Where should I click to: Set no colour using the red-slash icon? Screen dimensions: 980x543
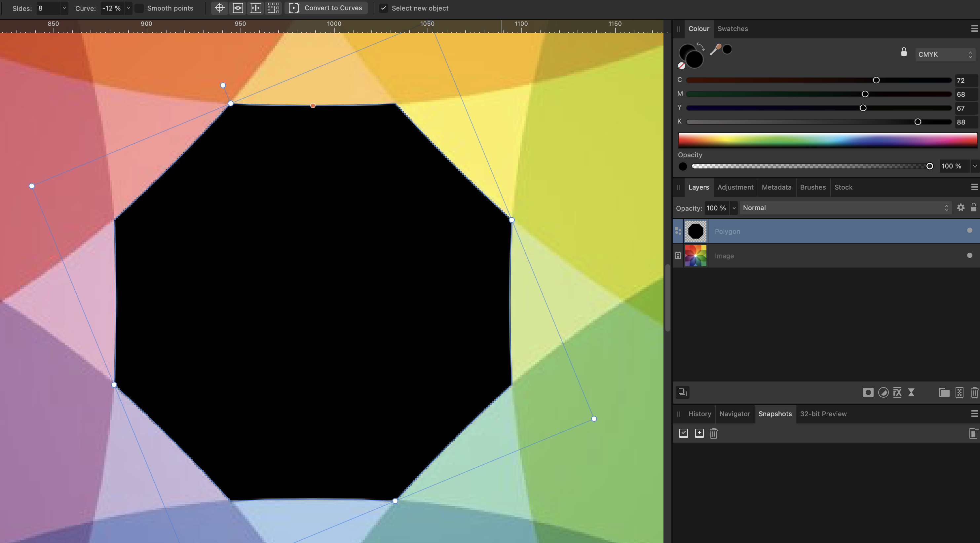coord(681,66)
